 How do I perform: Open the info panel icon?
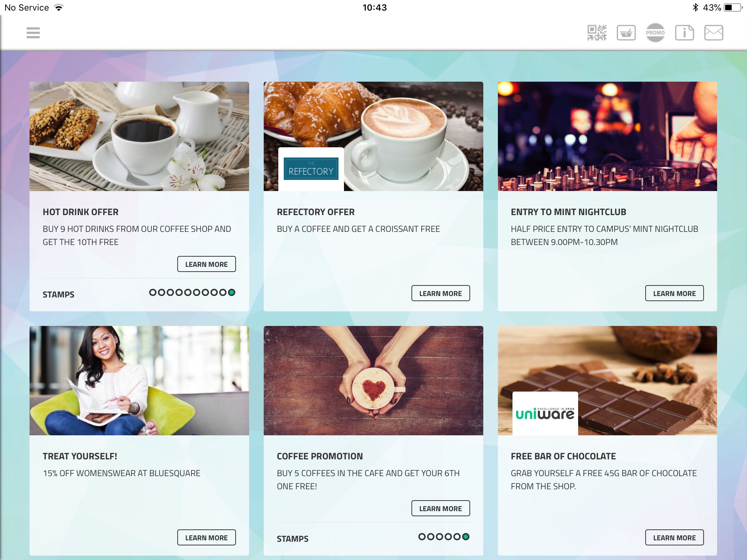tap(684, 32)
